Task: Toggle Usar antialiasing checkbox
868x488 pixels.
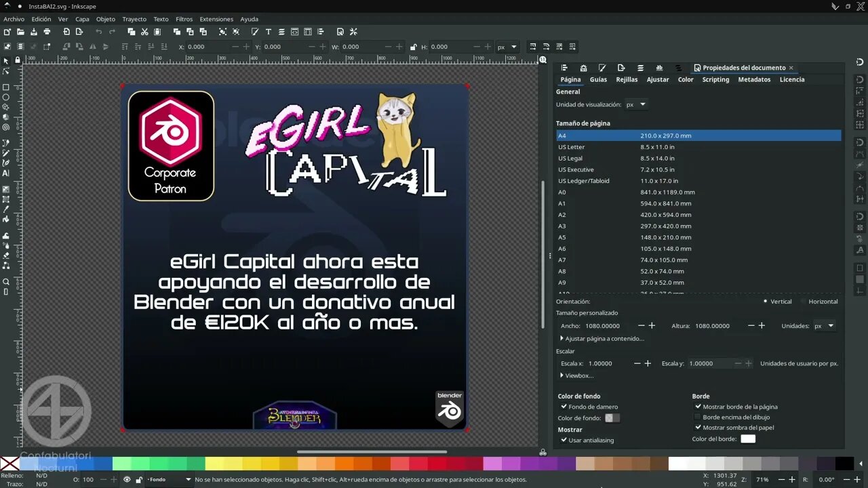Action: coord(564,440)
